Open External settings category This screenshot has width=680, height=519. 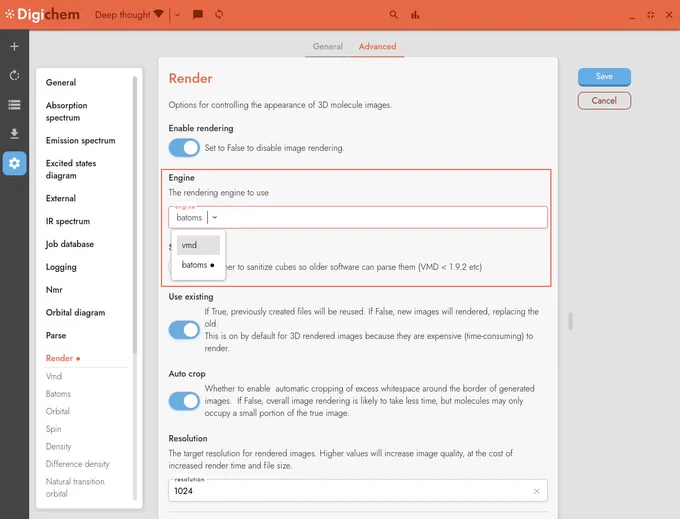tap(61, 198)
